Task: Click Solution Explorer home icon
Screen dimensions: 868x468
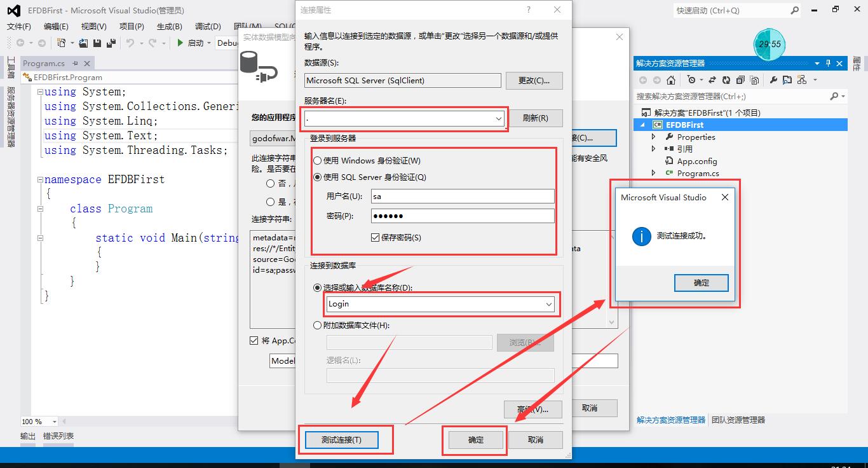Action: tap(671, 80)
